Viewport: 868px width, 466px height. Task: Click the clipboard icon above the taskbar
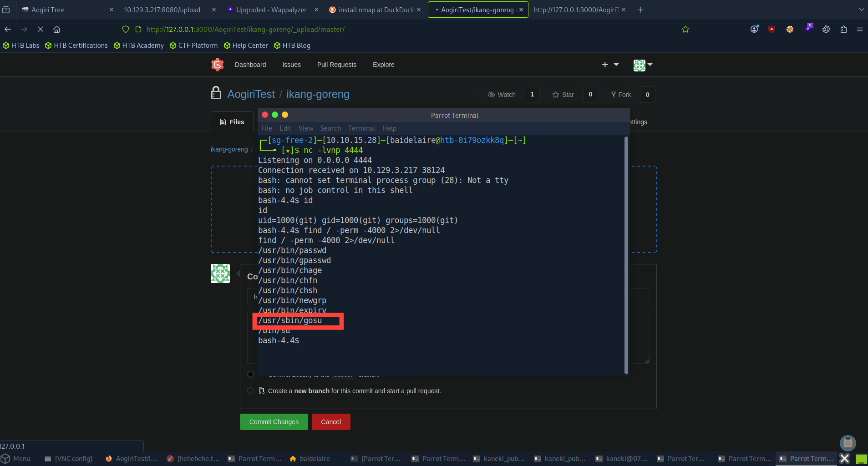pos(848,443)
